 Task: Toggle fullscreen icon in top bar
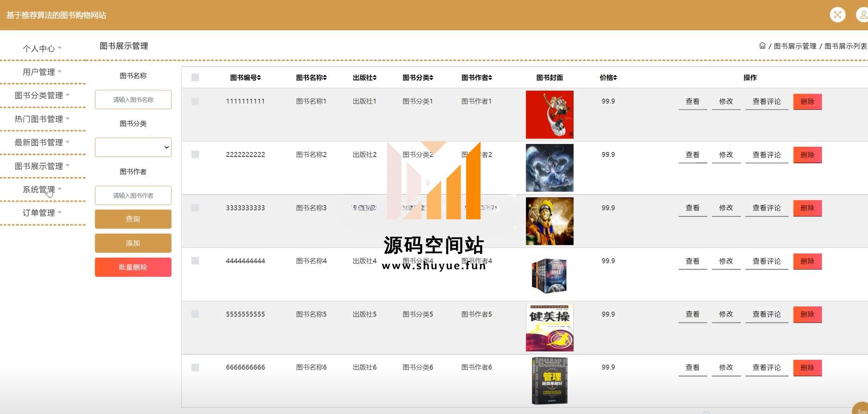point(837,15)
